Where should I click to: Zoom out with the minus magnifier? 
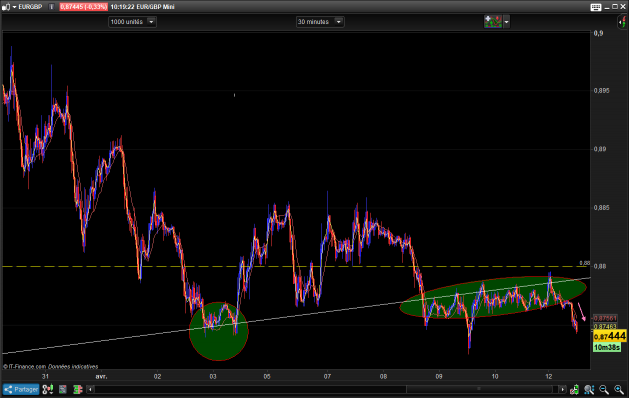point(604,389)
